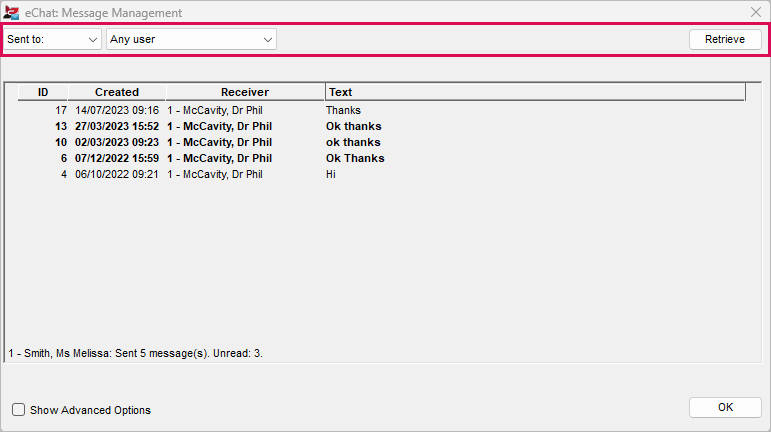771x432 pixels.
Task: Sort by the Created column header
Action: tap(117, 92)
